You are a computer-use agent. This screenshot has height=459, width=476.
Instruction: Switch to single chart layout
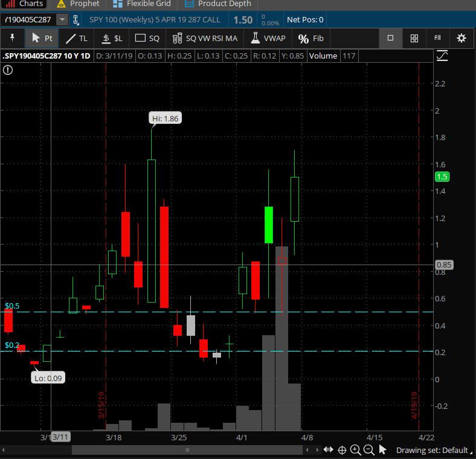point(390,38)
